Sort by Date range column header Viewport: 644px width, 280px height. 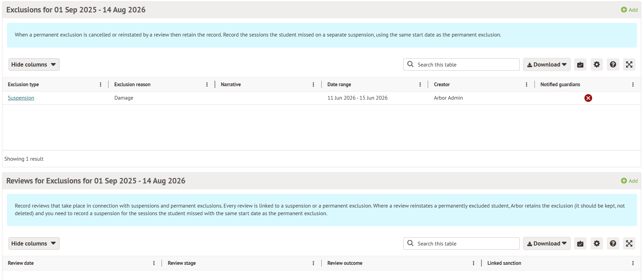tap(339, 84)
